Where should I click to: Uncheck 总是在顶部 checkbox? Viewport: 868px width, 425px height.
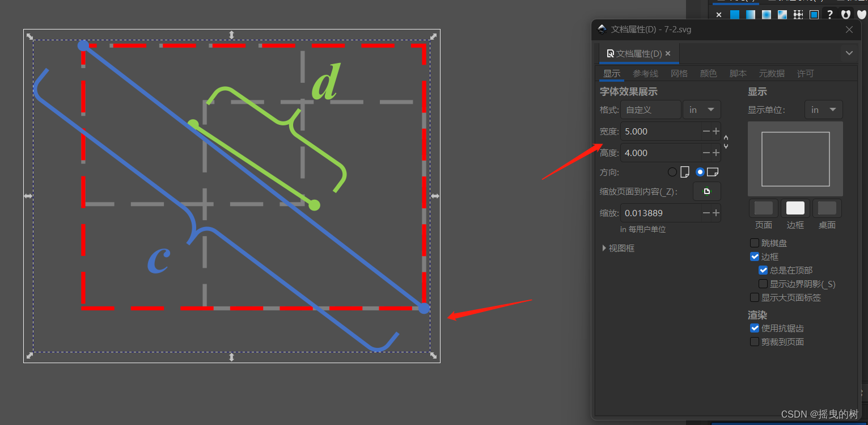[763, 270]
